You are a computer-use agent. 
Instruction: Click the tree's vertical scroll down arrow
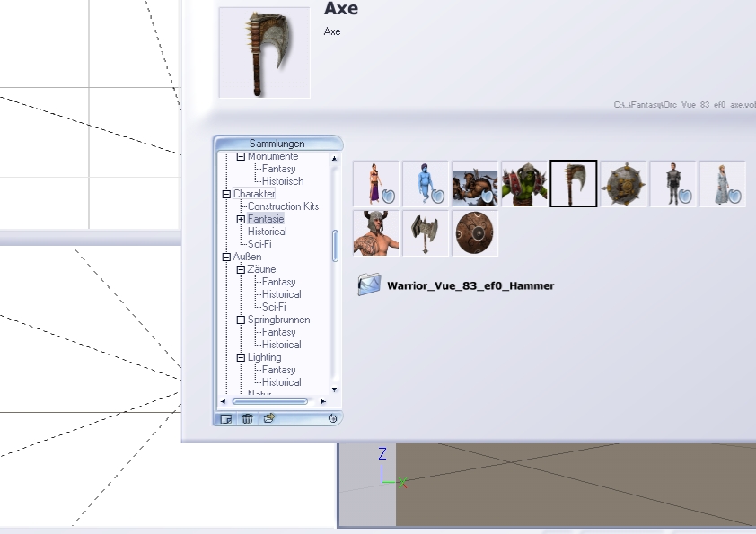point(334,390)
